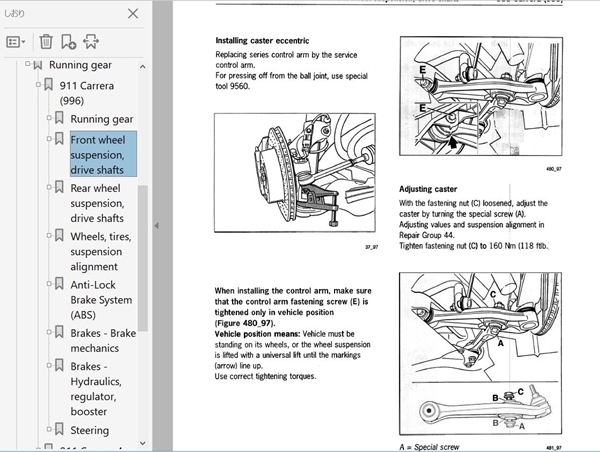Collapse the 911 Carrera (996) node
This screenshot has height=452, width=600.
(x=38, y=84)
